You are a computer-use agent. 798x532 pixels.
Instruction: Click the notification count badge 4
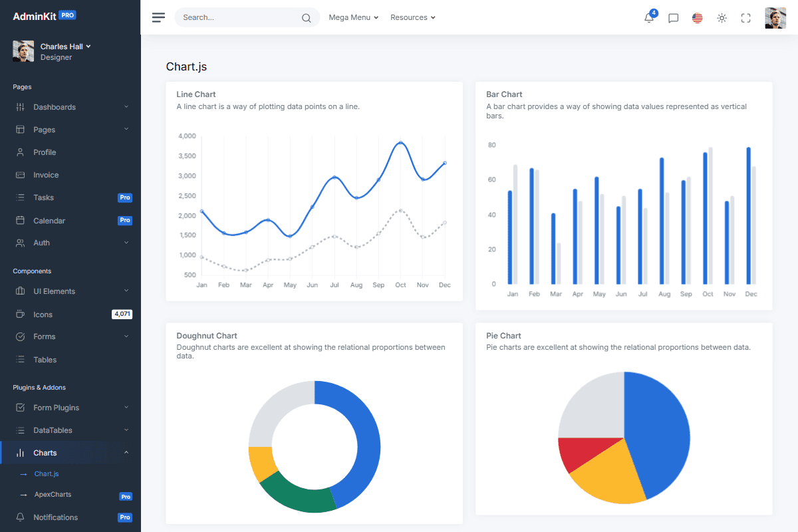[654, 13]
